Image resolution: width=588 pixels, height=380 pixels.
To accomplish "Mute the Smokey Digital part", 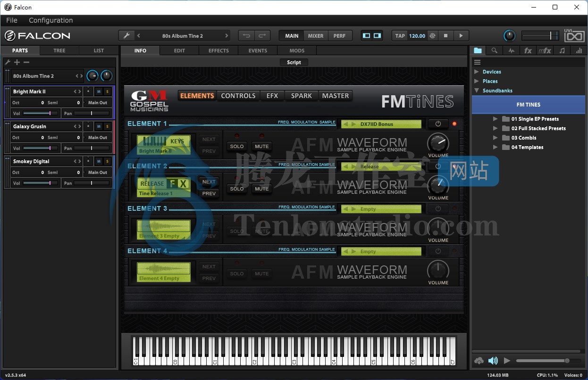I will [x=99, y=161].
